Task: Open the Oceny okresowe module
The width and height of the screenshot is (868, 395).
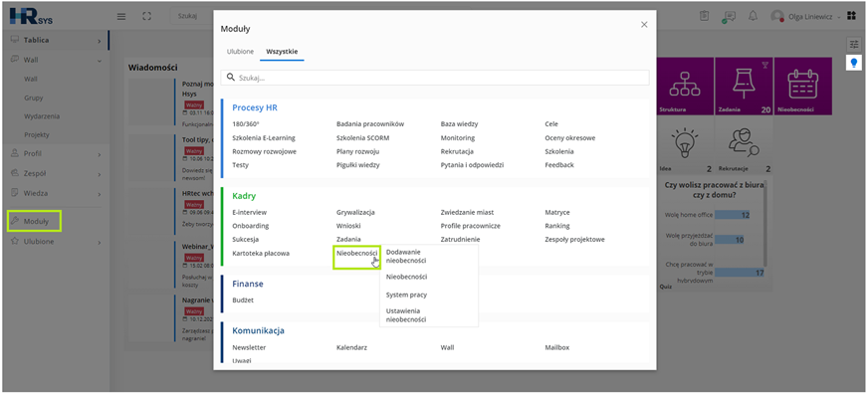Action: tap(570, 138)
